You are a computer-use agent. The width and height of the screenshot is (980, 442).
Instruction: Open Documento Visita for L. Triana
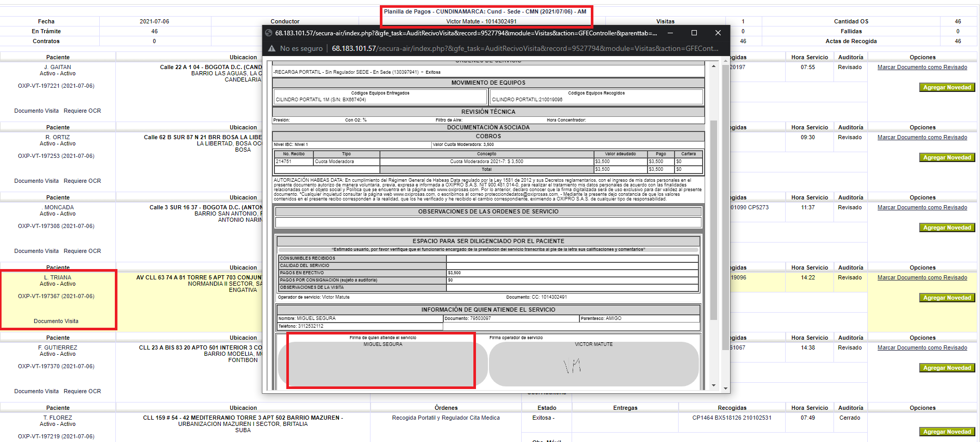pos(56,321)
